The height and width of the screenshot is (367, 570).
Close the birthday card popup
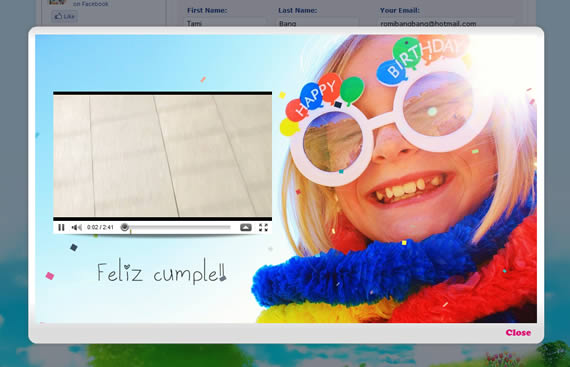(x=518, y=332)
